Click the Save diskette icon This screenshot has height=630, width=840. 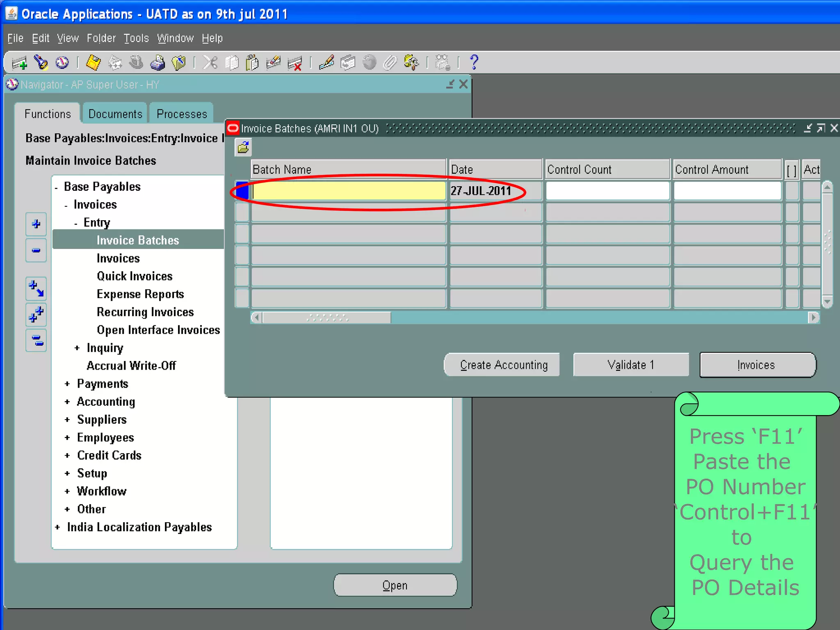click(x=93, y=63)
